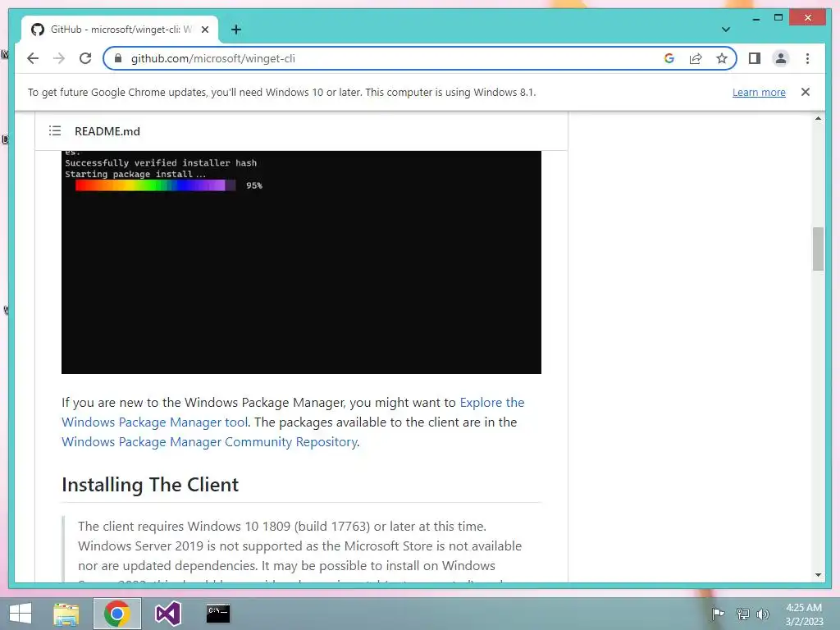The width and height of the screenshot is (840, 630).
Task: Click the page vertical scrollbar thumb
Action: tap(818, 249)
